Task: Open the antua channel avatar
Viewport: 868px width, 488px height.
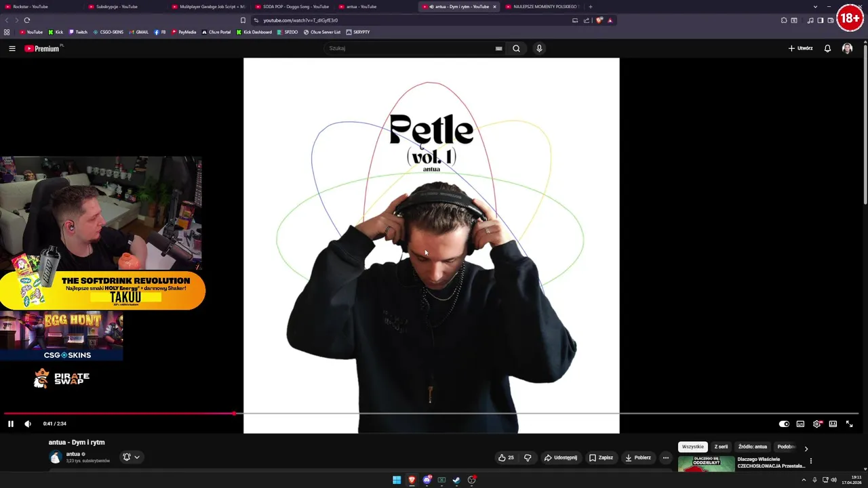Action: [56, 457]
